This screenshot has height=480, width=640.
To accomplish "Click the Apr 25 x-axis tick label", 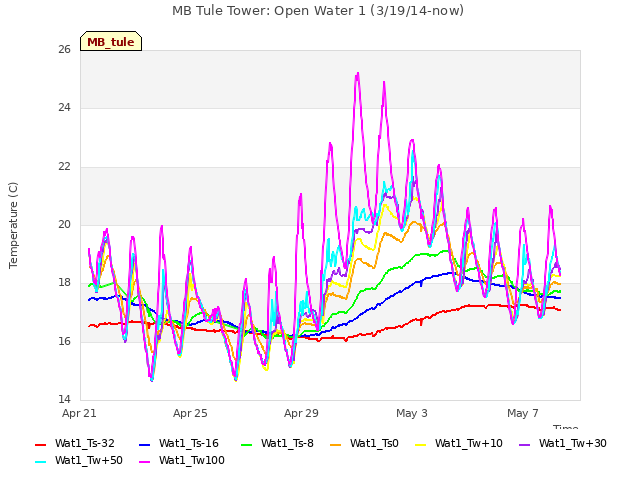I will click(190, 413).
